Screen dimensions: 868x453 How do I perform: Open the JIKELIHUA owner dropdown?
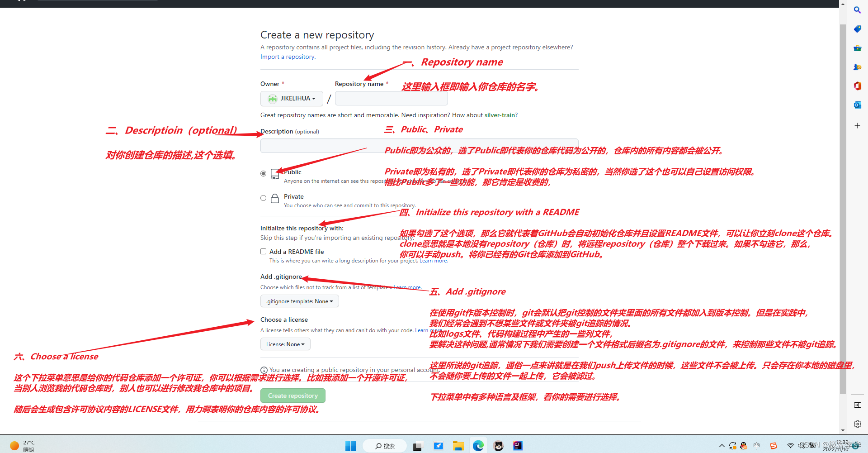click(x=292, y=98)
